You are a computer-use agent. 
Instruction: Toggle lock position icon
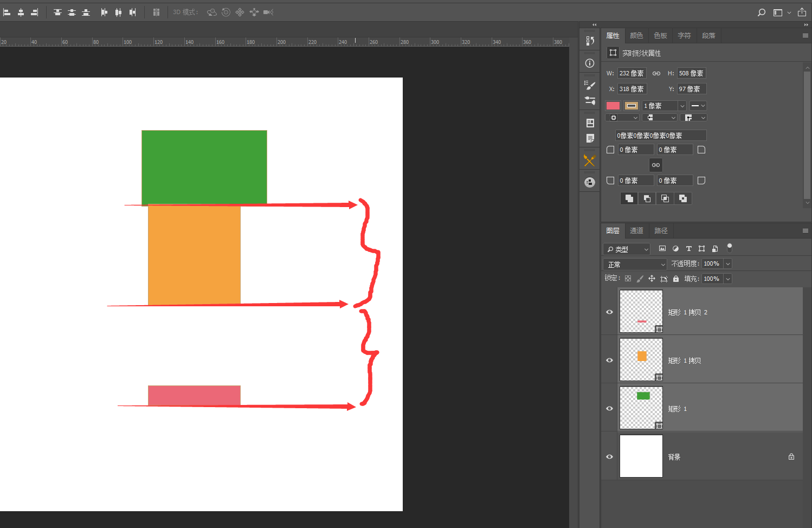pos(652,279)
